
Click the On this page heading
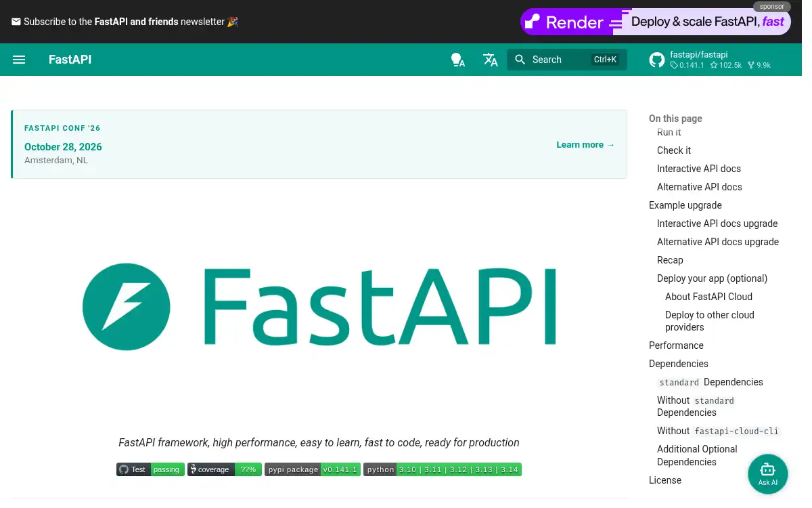tap(675, 119)
